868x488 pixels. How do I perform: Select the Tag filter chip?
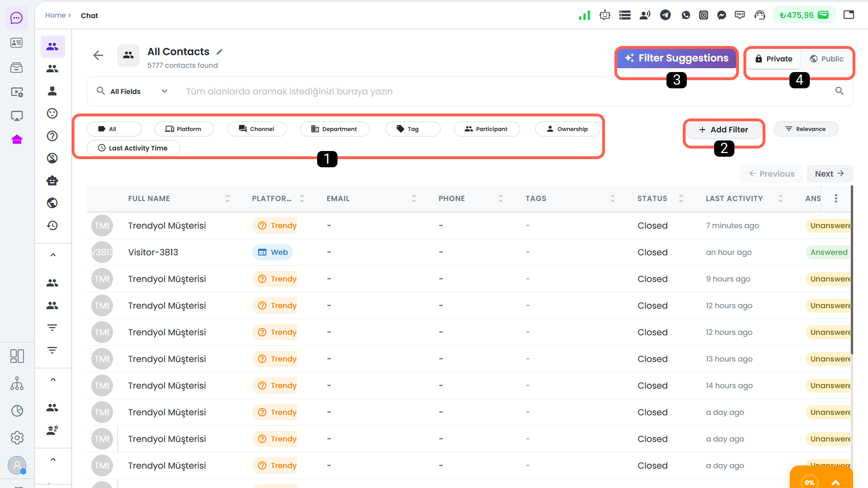[x=413, y=129]
